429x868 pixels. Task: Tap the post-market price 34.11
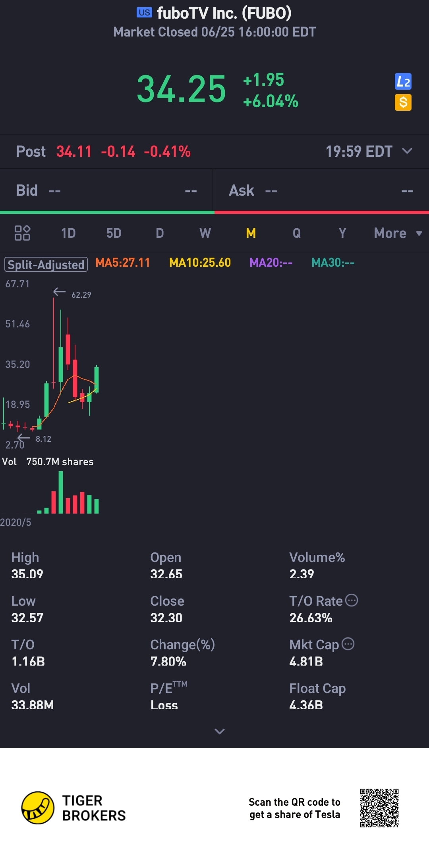coord(74,151)
